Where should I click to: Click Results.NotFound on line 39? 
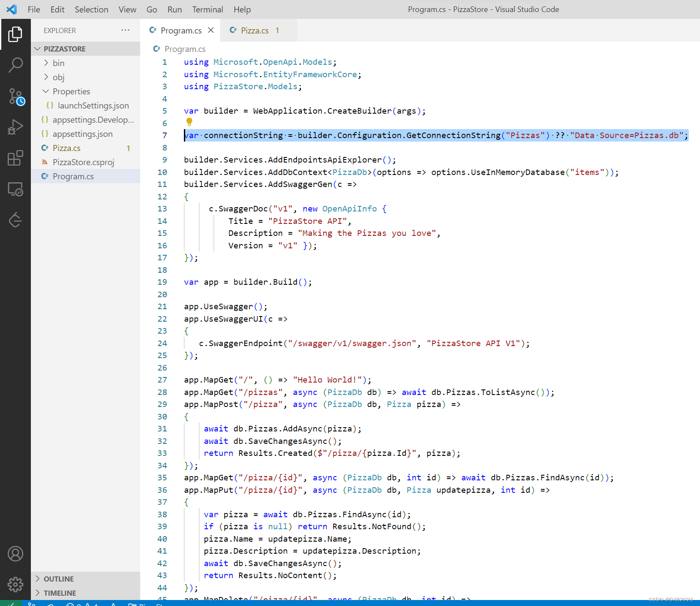point(372,526)
